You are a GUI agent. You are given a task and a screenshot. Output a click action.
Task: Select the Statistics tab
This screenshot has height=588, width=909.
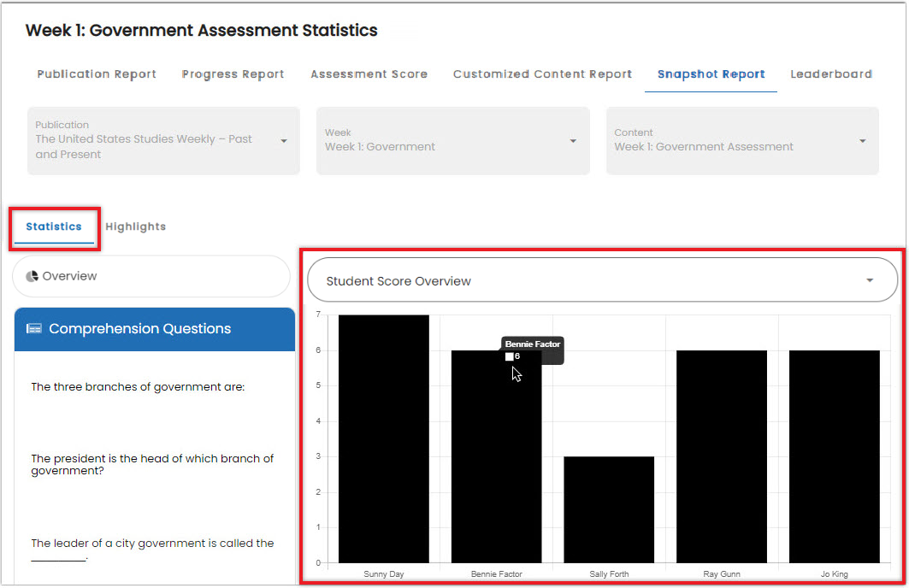(53, 226)
